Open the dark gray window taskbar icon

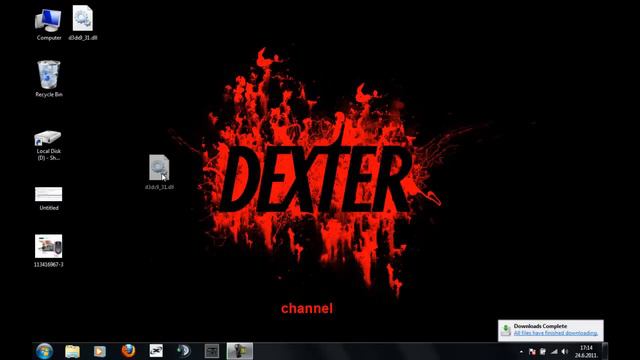tap(212, 351)
